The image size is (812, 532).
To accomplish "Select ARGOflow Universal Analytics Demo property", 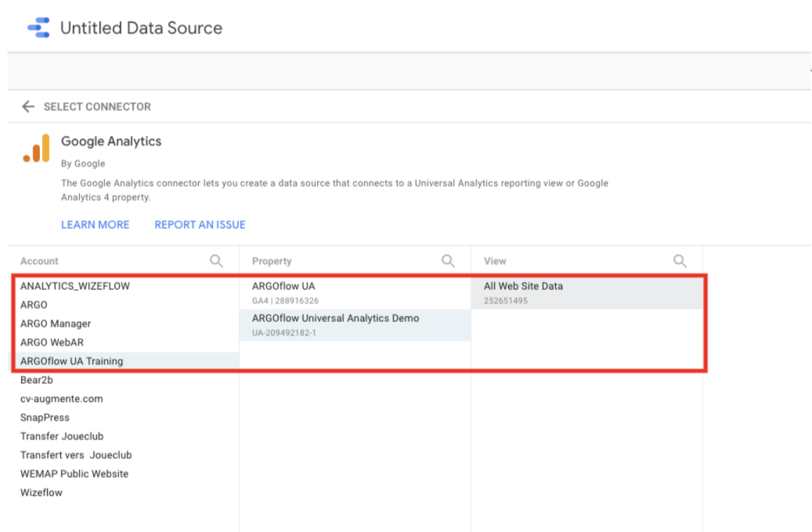I will tap(356, 325).
